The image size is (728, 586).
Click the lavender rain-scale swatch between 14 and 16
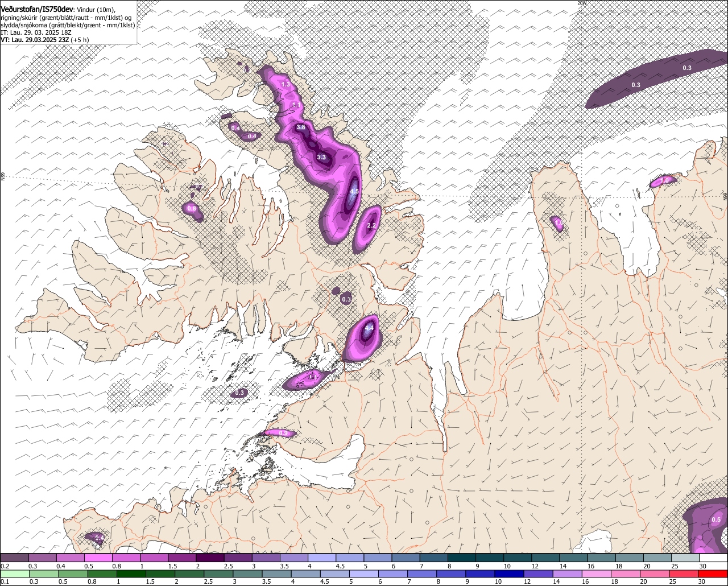tap(567, 573)
